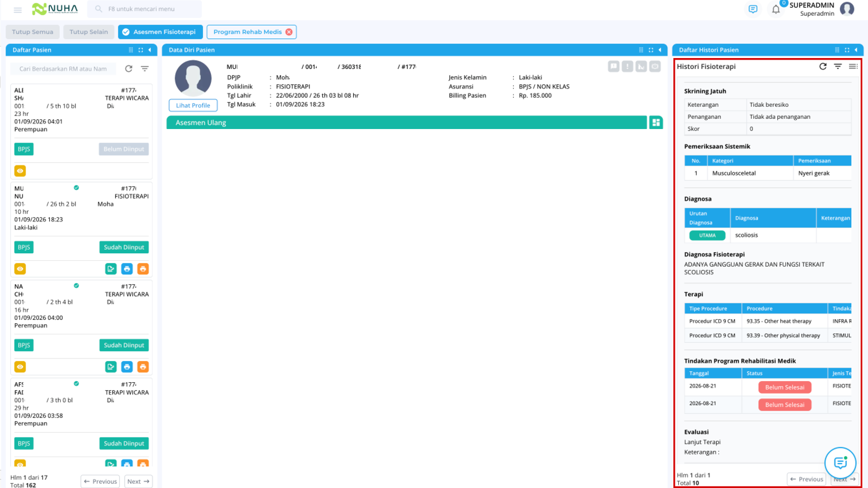Click the dashboard grid icon beside Asesmen Ulang

(656, 123)
